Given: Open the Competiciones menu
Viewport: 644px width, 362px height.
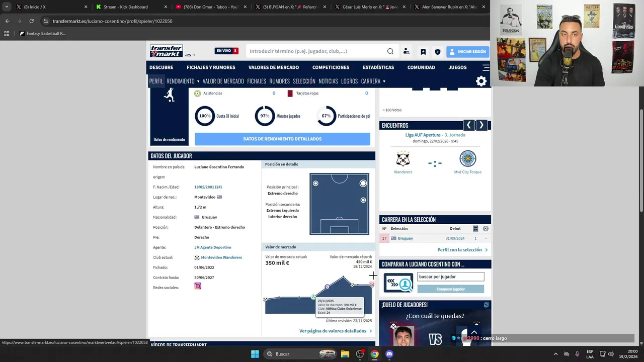Looking at the screenshot, I should coord(331,67).
